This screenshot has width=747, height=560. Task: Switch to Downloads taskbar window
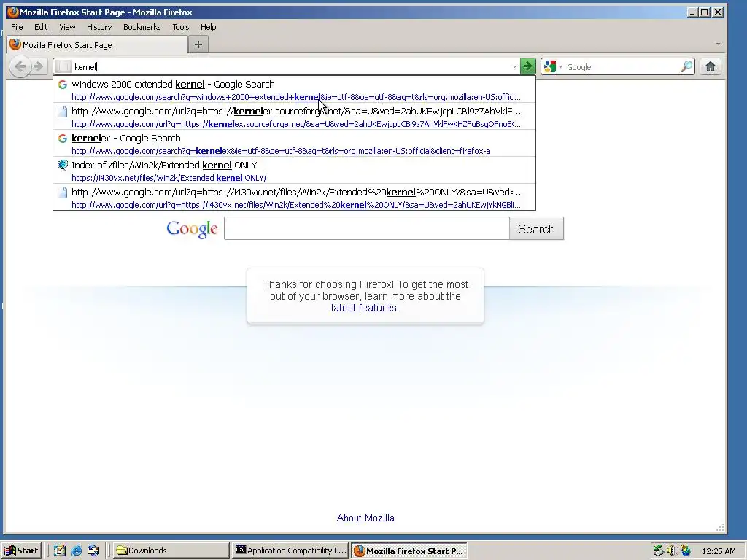[171, 551]
